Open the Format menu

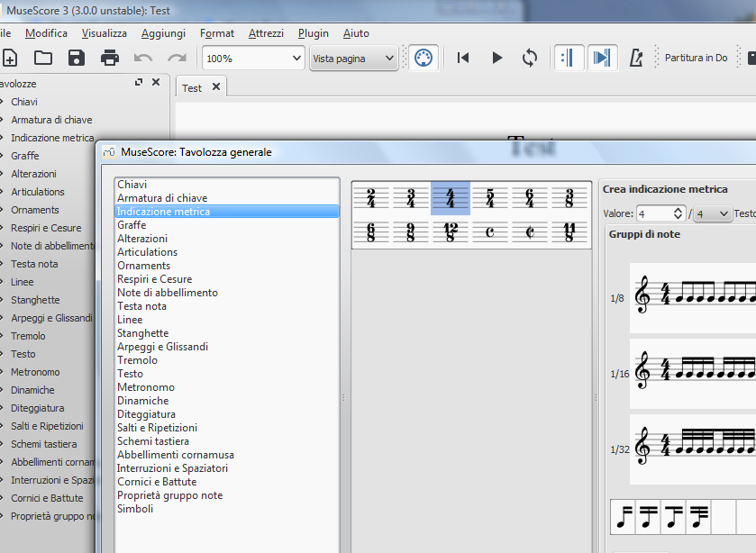(217, 33)
